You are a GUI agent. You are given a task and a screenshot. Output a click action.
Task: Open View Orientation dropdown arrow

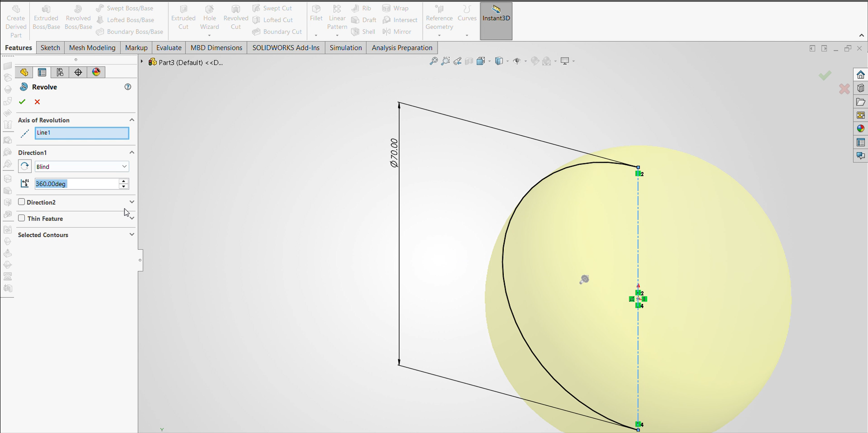coord(490,61)
